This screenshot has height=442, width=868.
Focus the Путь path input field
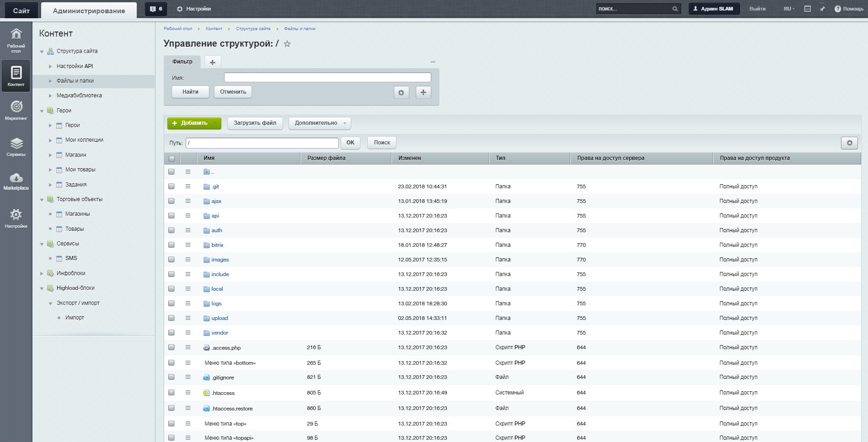pyautogui.click(x=262, y=143)
